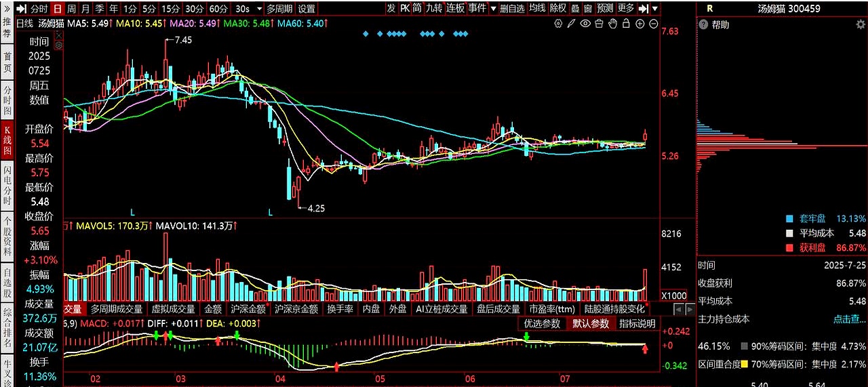Expand dropdown arrow after 事件 button
868x387 pixels.
(493, 9)
